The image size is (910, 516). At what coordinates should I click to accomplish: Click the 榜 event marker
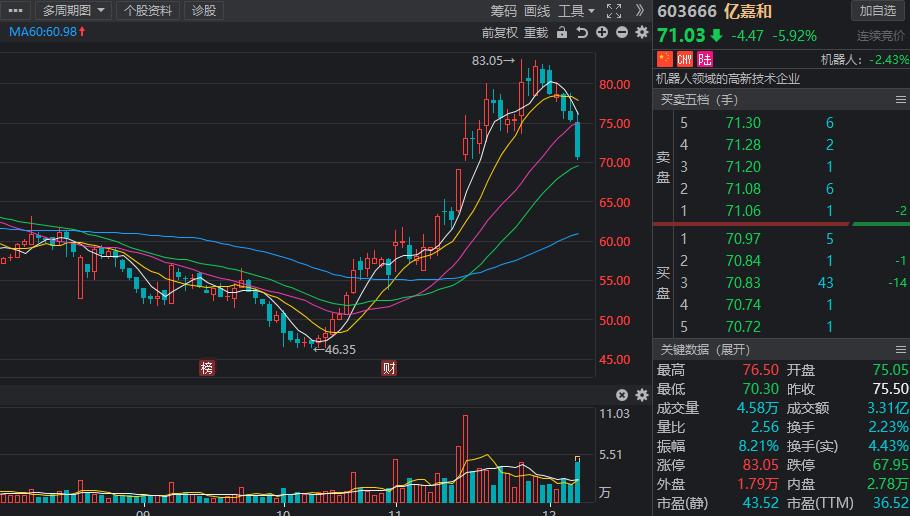pos(207,368)
